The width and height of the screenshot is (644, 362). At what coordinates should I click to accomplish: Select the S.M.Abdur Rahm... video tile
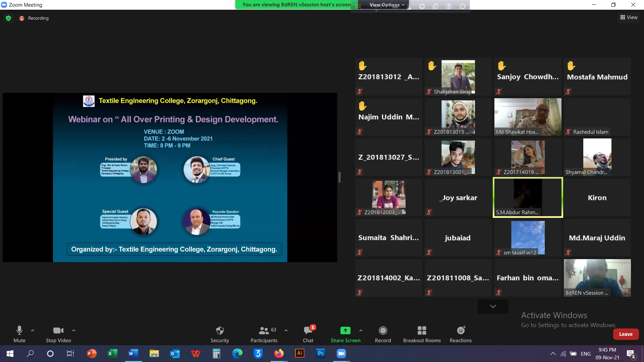coord(528,197)
